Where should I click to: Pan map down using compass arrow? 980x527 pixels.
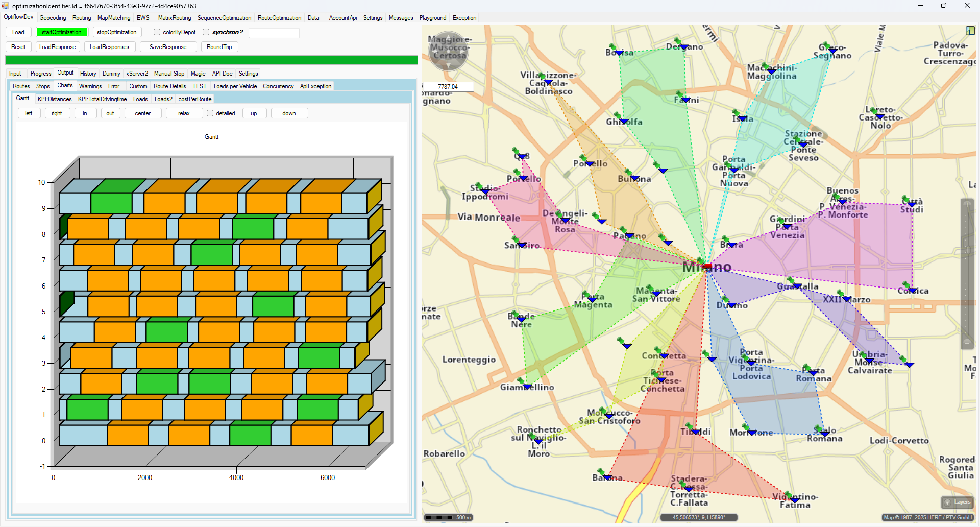(448, 65)
